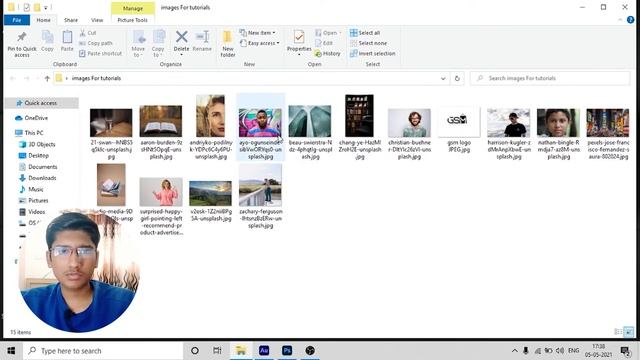The image size is (640, 360).
Task: Rename the selected file
Action: click(202, 41)
